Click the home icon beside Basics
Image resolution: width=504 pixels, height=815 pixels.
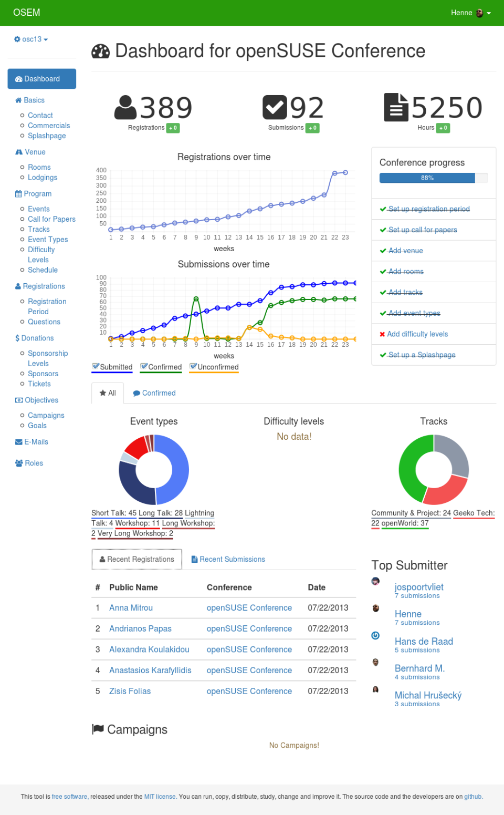coord(18,100)
